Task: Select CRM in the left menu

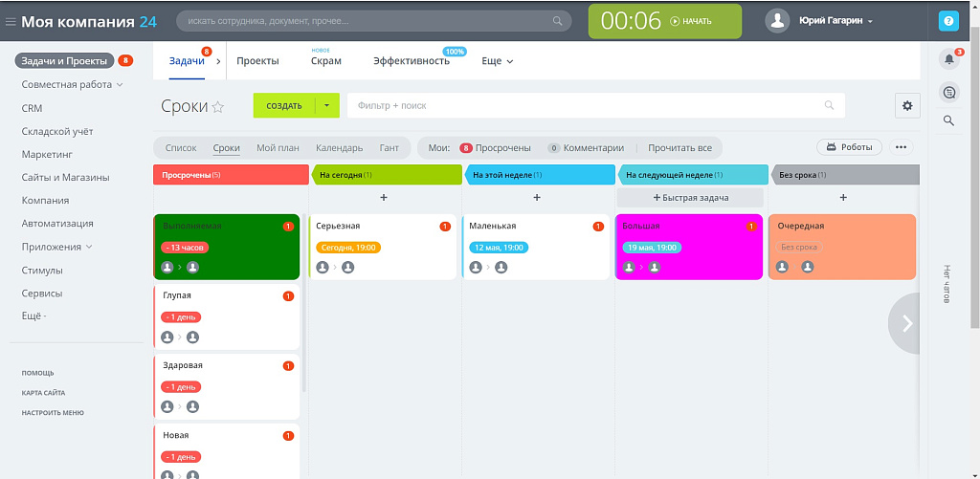Action: 32,108
